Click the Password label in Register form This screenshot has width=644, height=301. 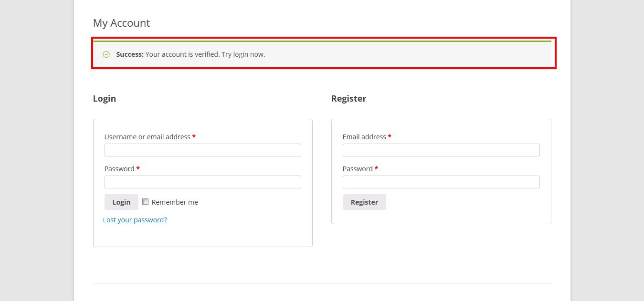[358, 169]
